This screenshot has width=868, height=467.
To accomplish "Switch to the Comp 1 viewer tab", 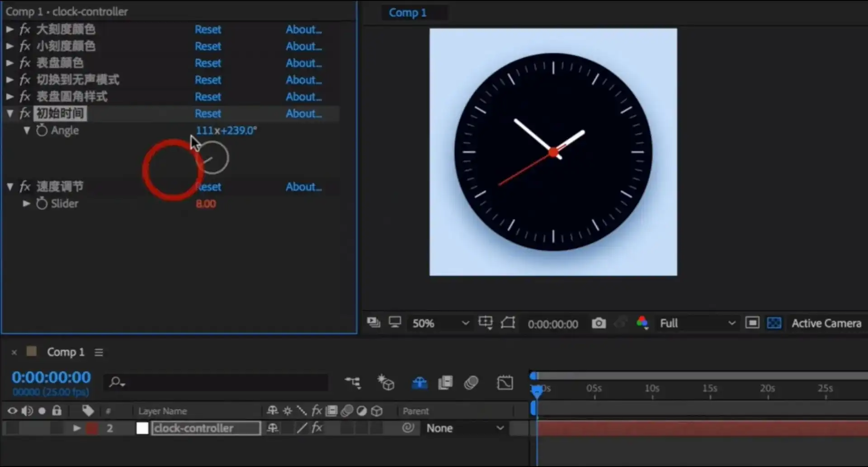I will (407, 13).
